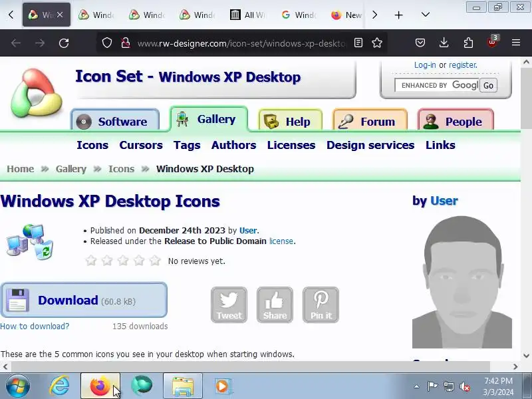Open a new tab with plus icon
The image size is (532, 399).
coord(398,15)
